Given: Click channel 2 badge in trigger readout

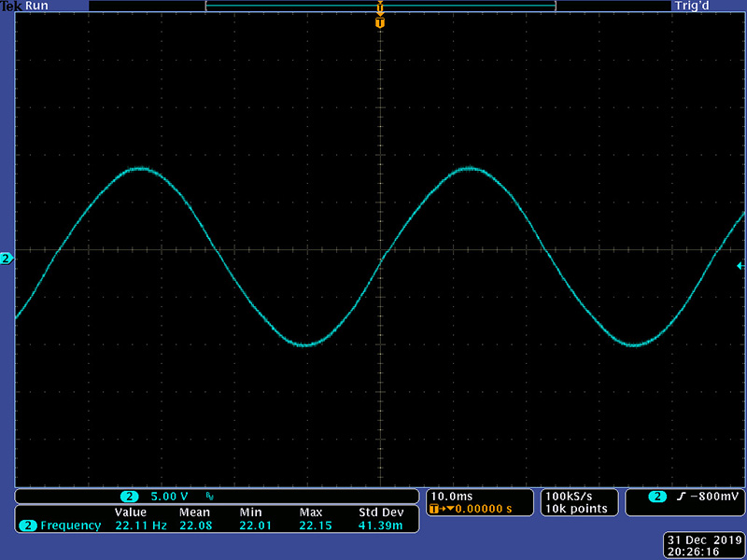Looking at the screenshot, I should tap(657, 496).
